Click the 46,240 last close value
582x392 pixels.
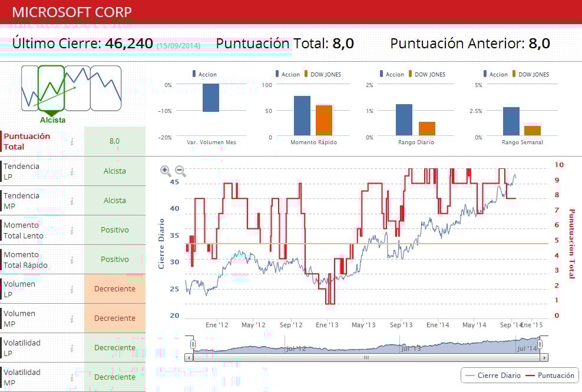(129, 44)
